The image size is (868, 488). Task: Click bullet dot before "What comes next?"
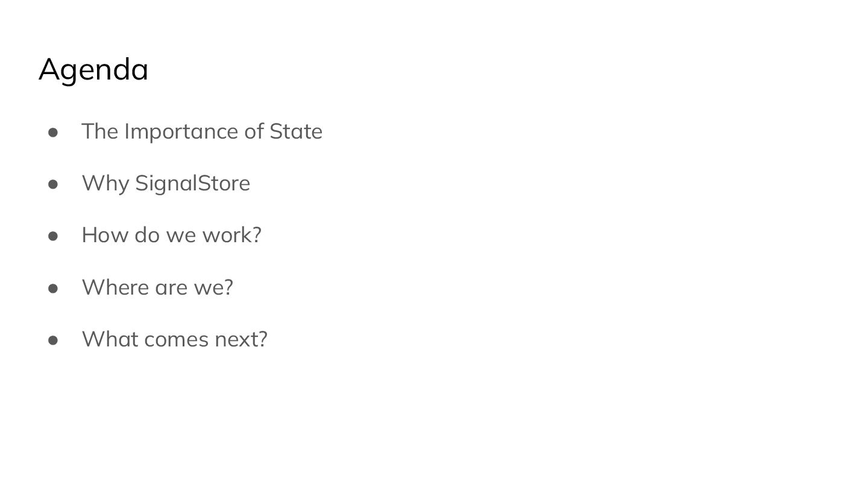[53, 340]
